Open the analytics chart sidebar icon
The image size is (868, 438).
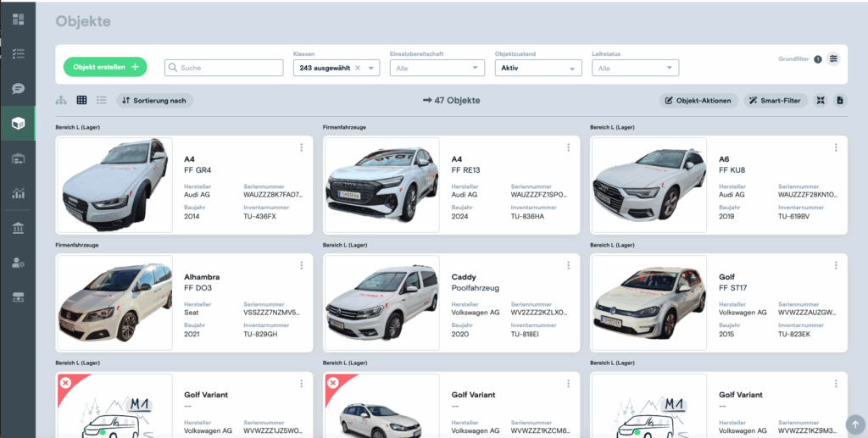pos(18,193)
